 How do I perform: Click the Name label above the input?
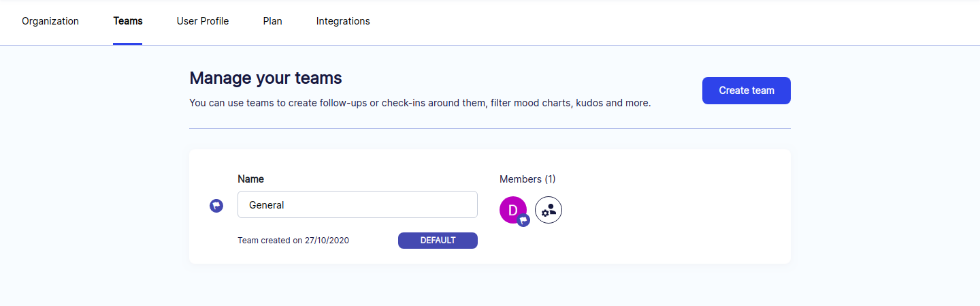click(x=250, y=179)
